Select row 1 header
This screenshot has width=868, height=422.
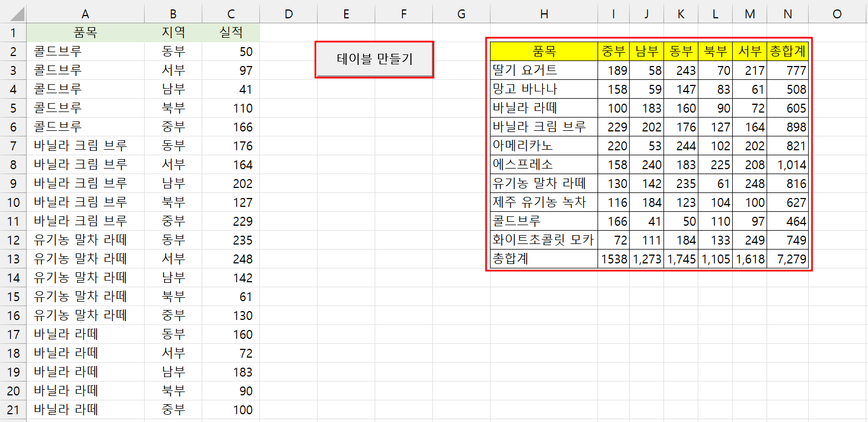coord(13,33)
